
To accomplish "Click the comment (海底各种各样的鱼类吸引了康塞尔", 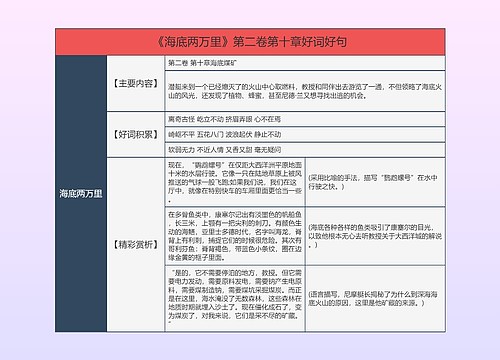I will 375,236.
